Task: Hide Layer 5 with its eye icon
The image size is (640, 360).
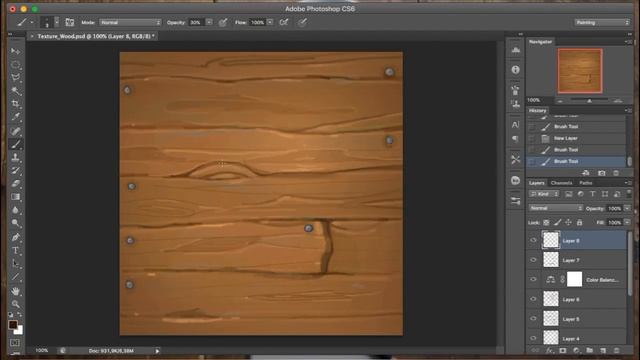Action: pos(533,319)
